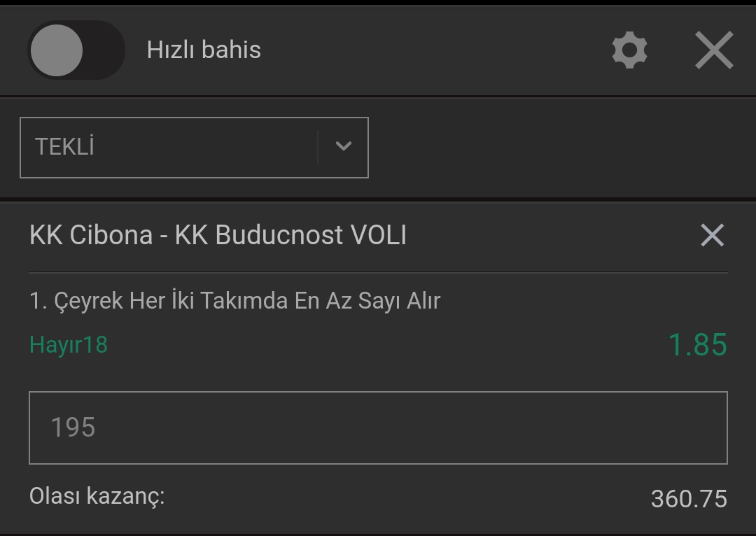Click the 195 amount inside the stake box
Viewport: 756px width, 536px height.
[x=73, y=428]
